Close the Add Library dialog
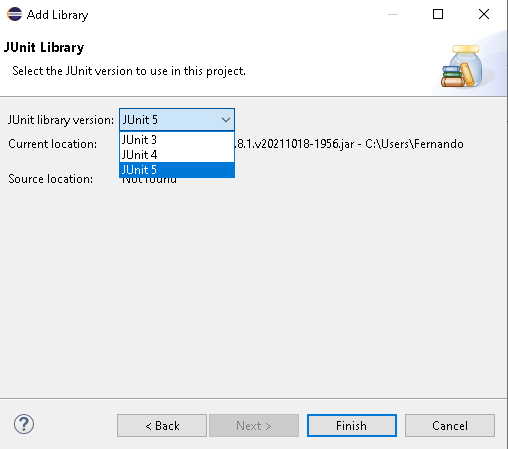This screenshot has width=508, height=449. tap(484, 14)
